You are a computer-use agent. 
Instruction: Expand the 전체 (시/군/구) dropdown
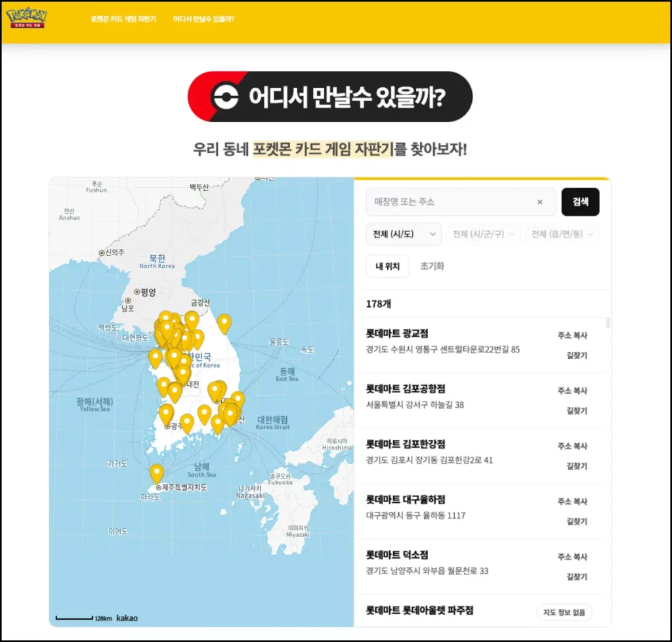pyautogui.click(x=483, y=234)
